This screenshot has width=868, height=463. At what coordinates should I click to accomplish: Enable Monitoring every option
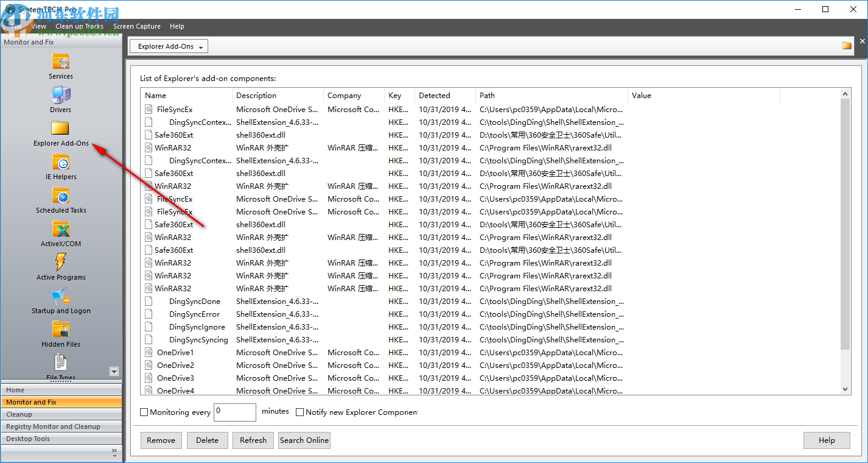(x=144, y=412)
